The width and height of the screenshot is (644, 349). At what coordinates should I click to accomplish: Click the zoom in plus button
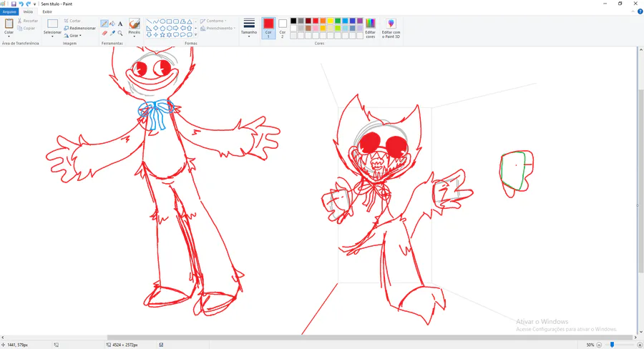point(640,345)
